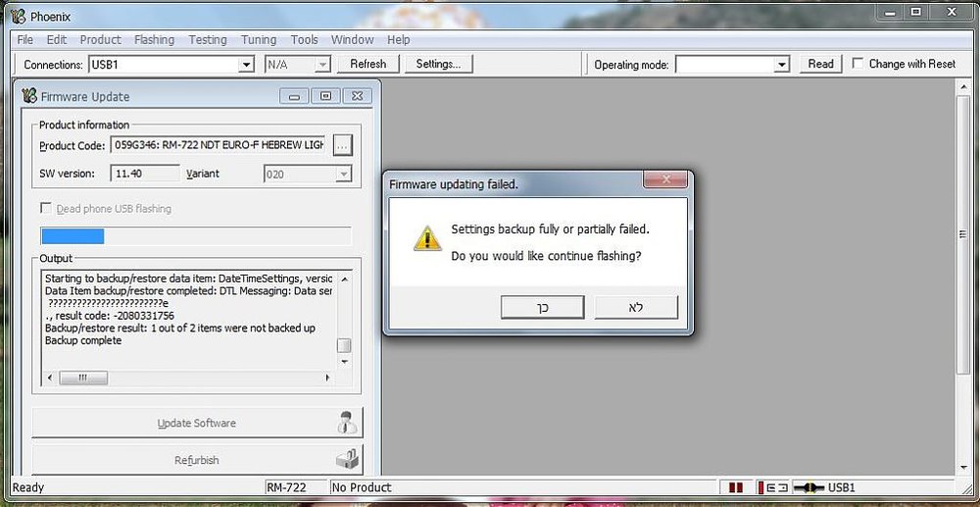This screenshot has width=980, height=507.
Task: Minimize the Firmware Update child window
Action: [x=294, y=96]
